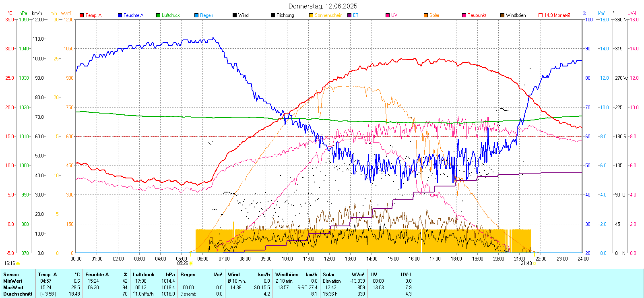Toggle the 14.9 Monat-Ø outlined box
Screen dimensions: 644x298
point(541,15)
